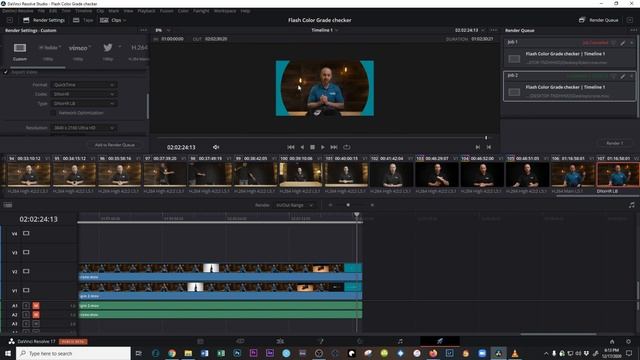640x360 pixels.
Task: Open the Clips dropdown in toolbar
Action: click(113, 20)
